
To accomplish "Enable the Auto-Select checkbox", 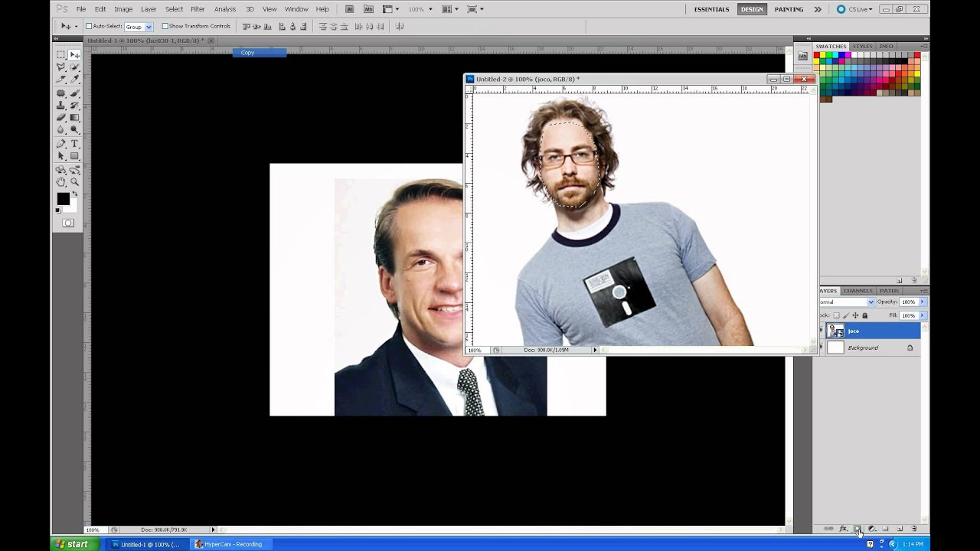I will [89, 26].
